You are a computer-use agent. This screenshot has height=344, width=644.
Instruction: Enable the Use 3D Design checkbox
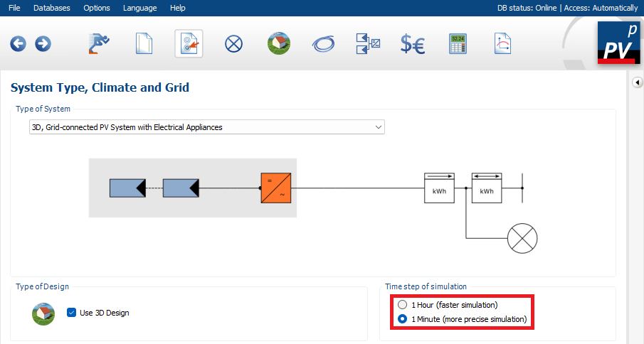tap(71, 313)
